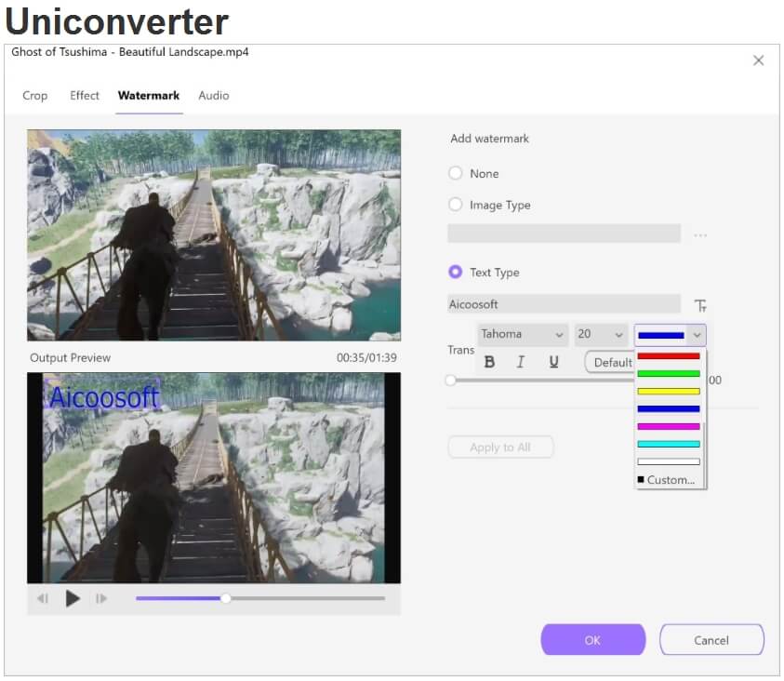Select the Text Type watermark option
The height and width of the screenshot is (681, 784).
point(455,272)
